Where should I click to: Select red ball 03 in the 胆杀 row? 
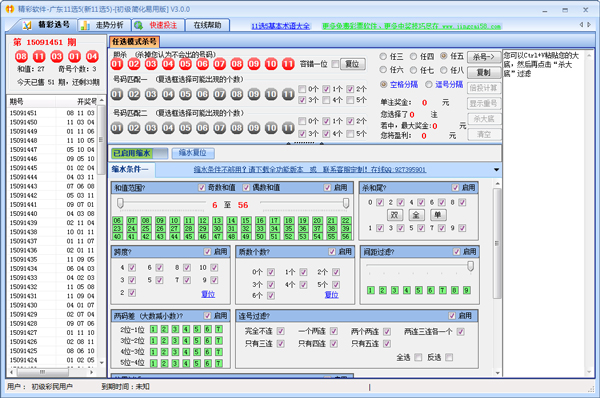[x=151, y=64]
